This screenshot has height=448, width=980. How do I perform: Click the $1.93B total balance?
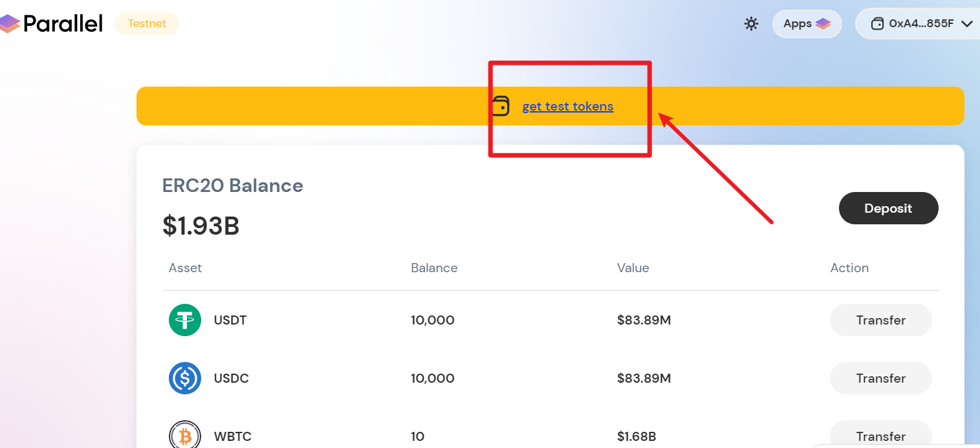point(201,226)
